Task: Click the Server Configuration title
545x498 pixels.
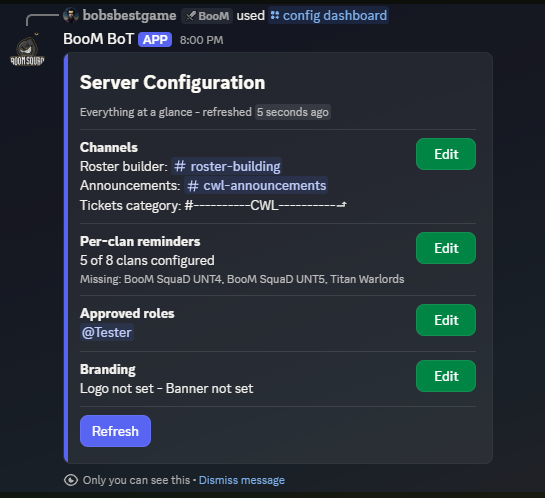Action: [172, 83]
